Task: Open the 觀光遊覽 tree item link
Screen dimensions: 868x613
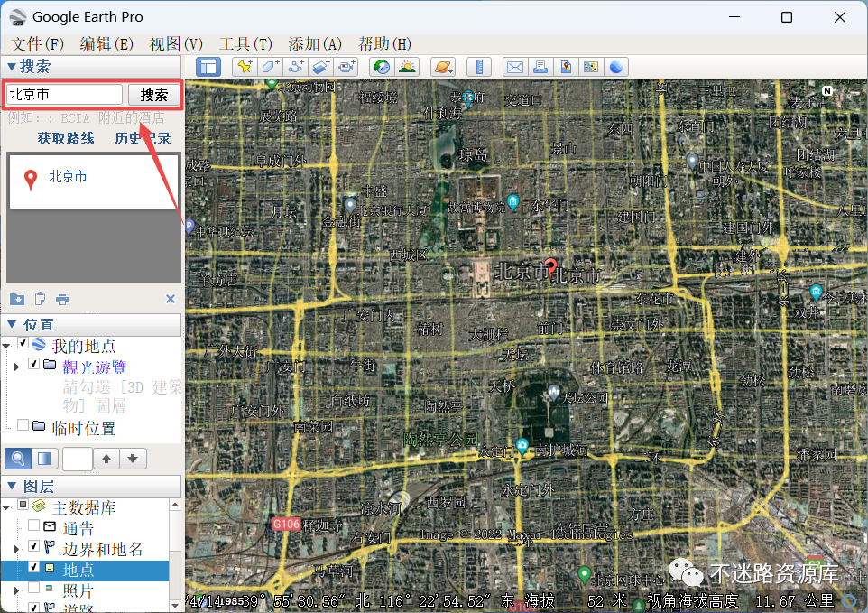Action: pos(95,367)
